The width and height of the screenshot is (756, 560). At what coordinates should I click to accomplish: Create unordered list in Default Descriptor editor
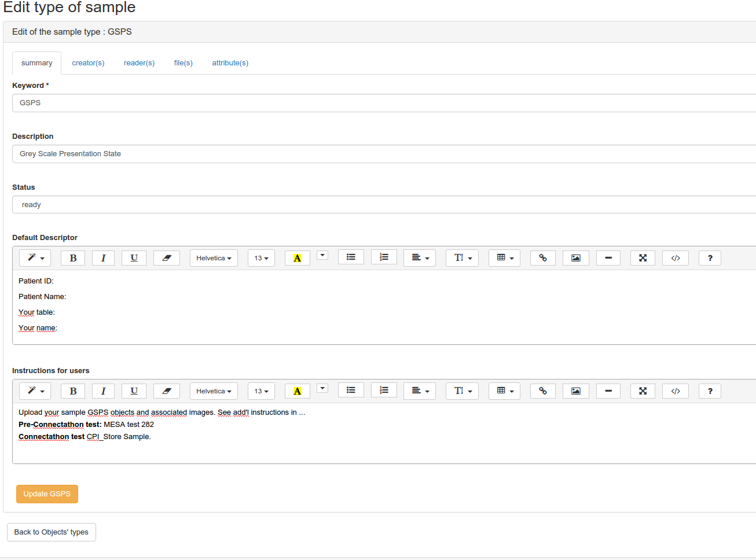[351, 257]
